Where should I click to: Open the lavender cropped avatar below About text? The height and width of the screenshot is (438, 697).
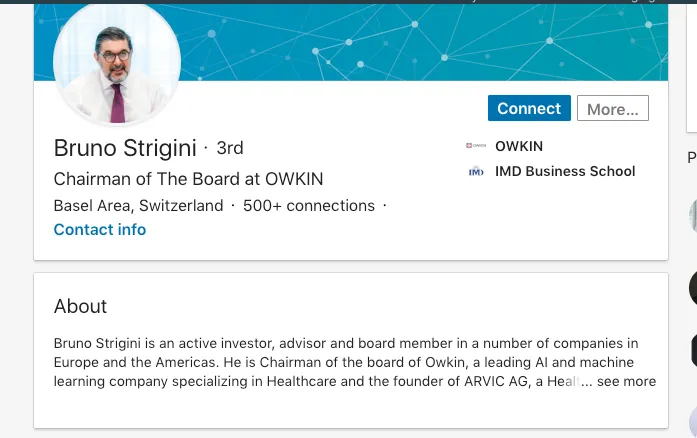pyautogui.click(x=693, y=422)
